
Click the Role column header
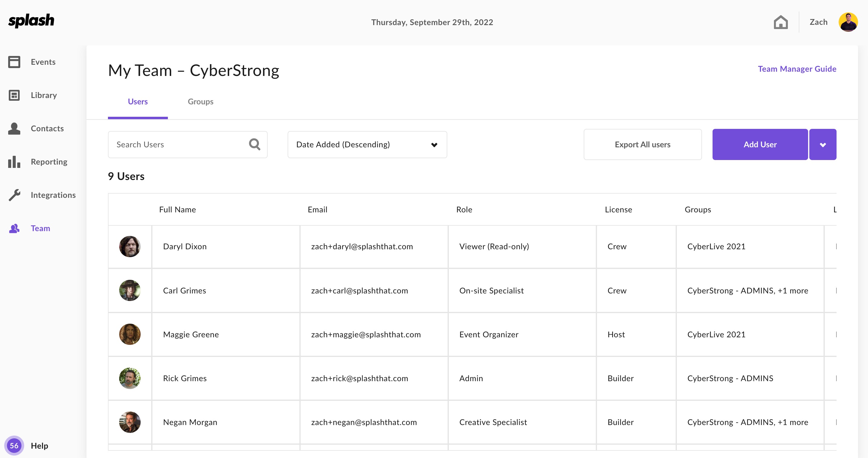464,210
